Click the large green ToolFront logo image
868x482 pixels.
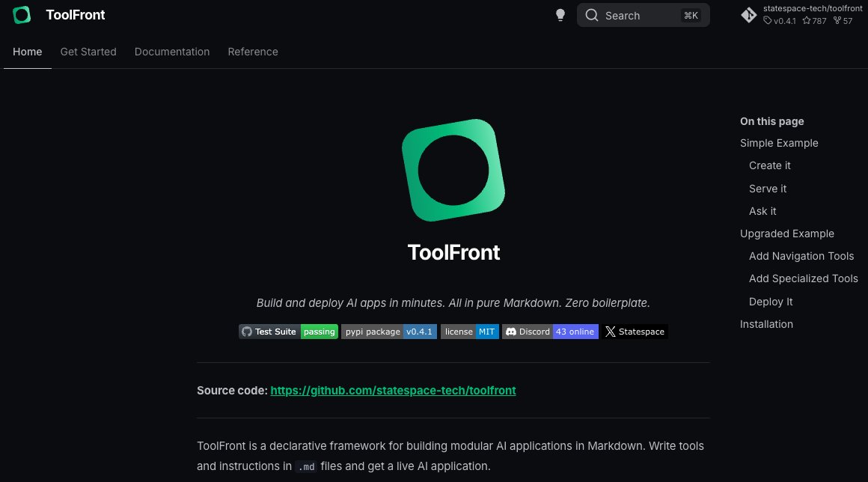coord(453,170)
